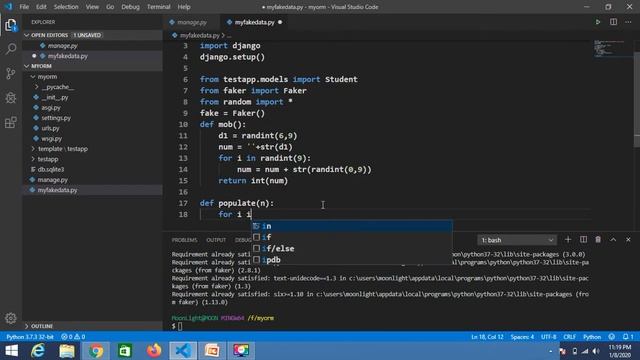This screenshot has width=640, height=360.
Task: Show errors and warnings count
Action: point(73,337)
